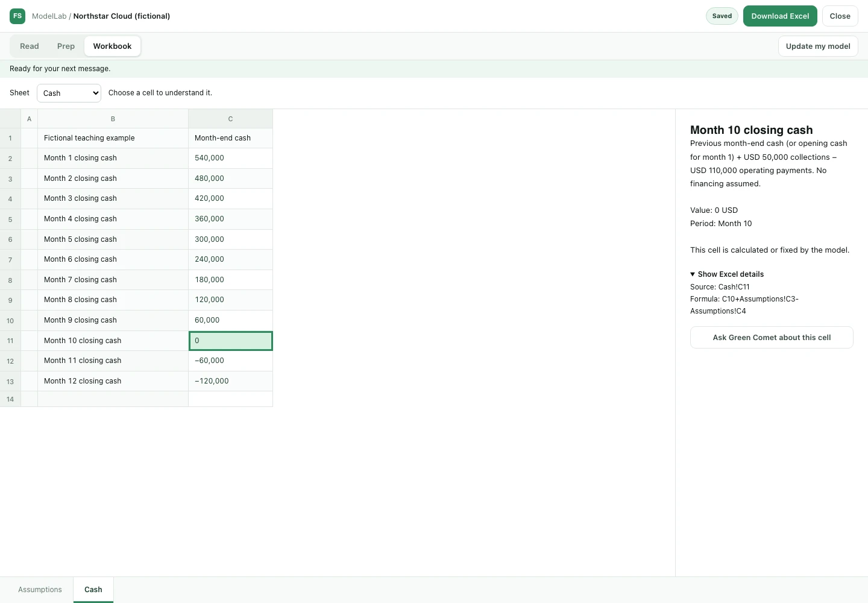This screenshot has height=603, width=868.
Task: Click the Month-end cash header cell
Action: pyautogui.click(x=231, y=138)
